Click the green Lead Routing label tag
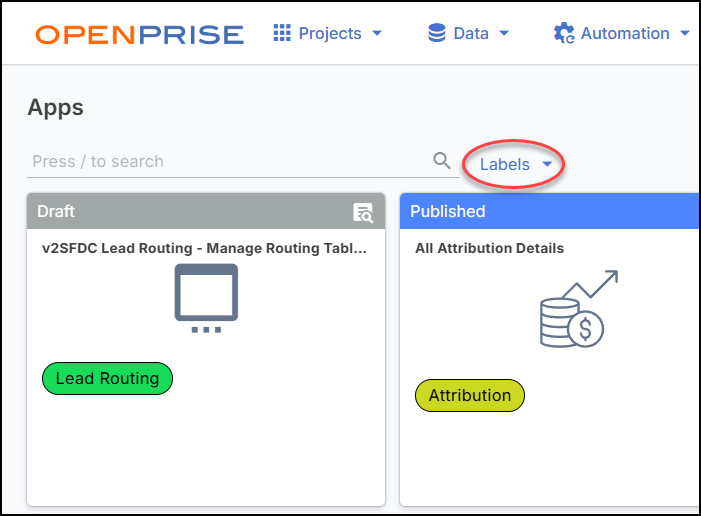 [x=107, y=378]
